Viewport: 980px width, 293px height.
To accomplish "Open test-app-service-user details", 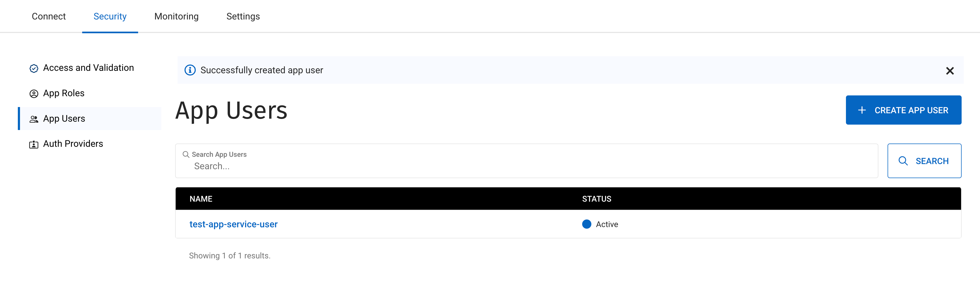I will point(234,224).
